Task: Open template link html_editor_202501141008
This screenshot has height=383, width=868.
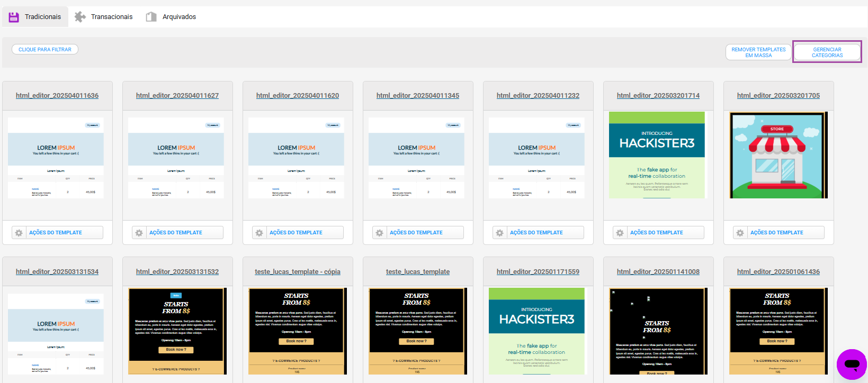Action: coord(658,272)
